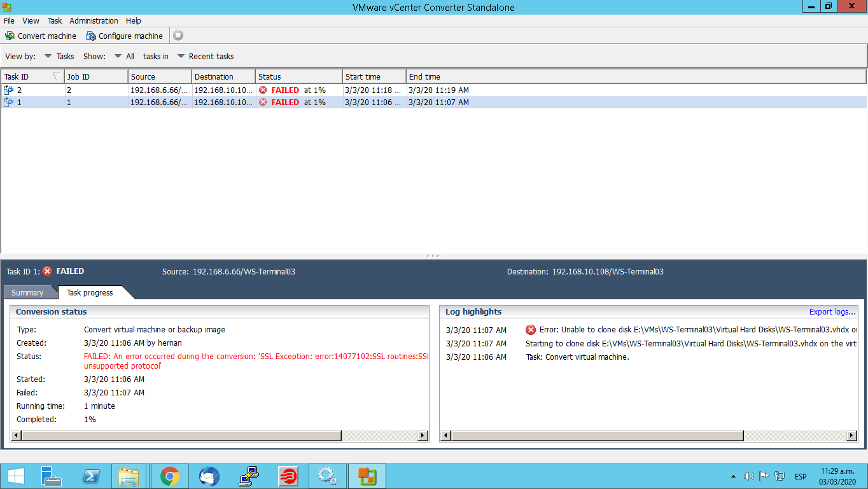
Task: Switch to the Task progress tab
Action: point(90,292)
